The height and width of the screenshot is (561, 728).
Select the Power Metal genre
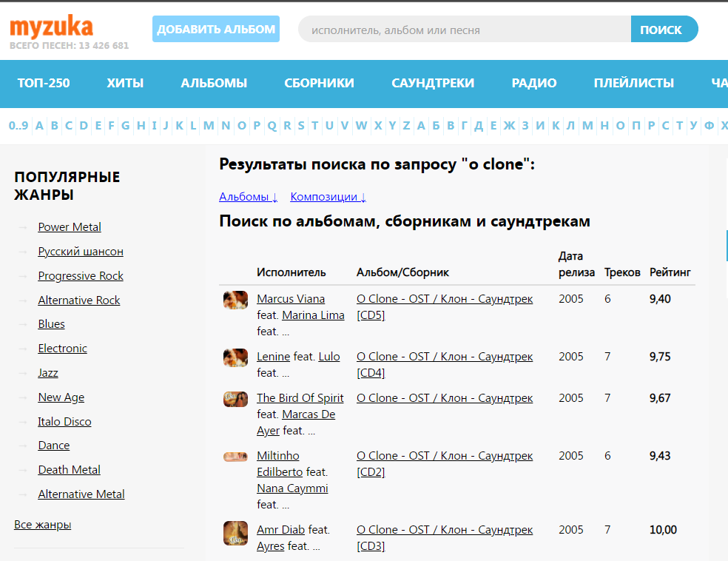(70, 227)
